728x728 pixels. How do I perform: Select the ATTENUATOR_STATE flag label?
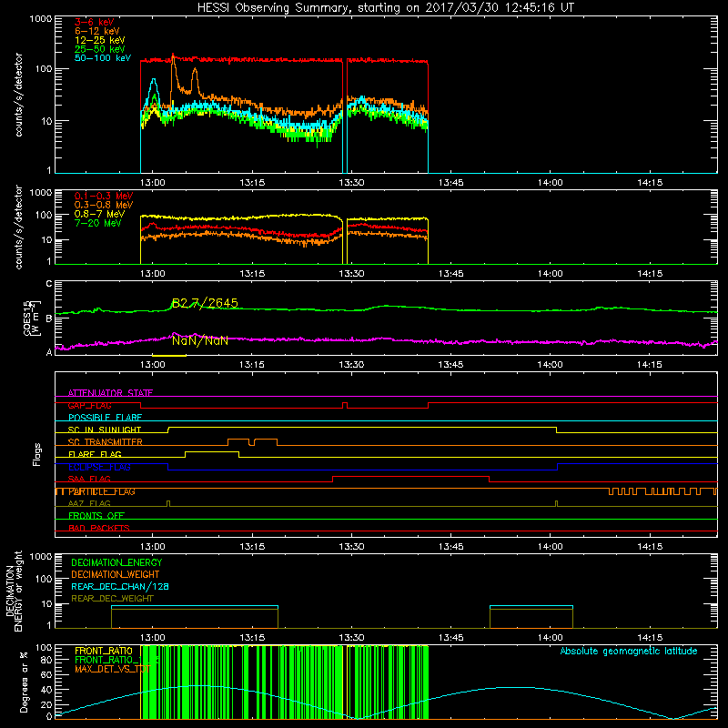[110, 393]
